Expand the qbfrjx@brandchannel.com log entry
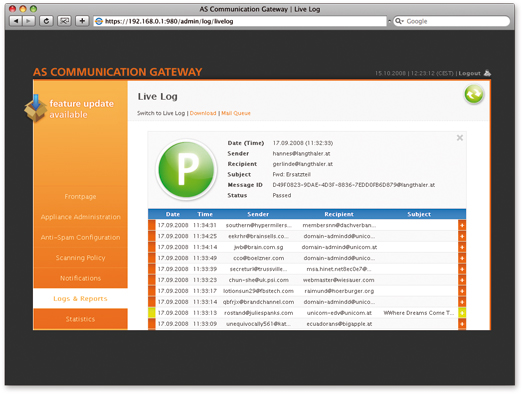The image size is (522, 394). click(x=462, y=302)
